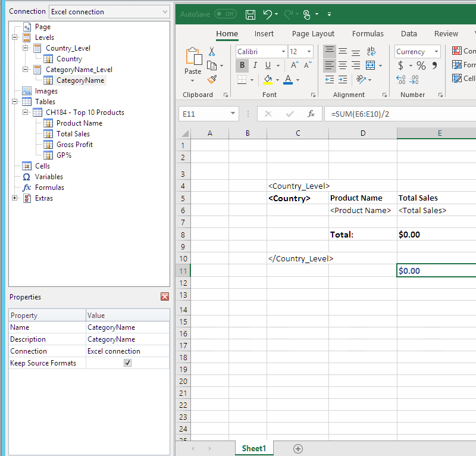This screenshot has width=476, height=456.
Task: Click the yellow Fill Color button
Action: click(x=268, y=79)
